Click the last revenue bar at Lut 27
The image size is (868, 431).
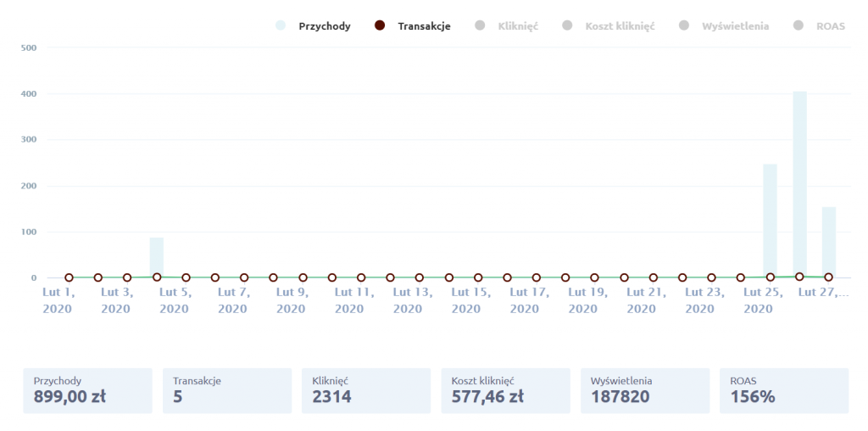[x=828, y=242]
